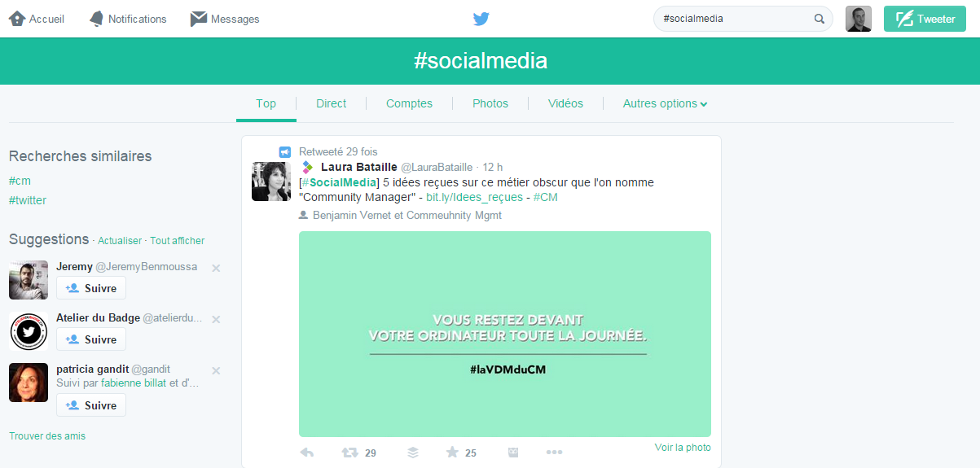Dismiss patricia gandit suggestion

click(216, 370)
